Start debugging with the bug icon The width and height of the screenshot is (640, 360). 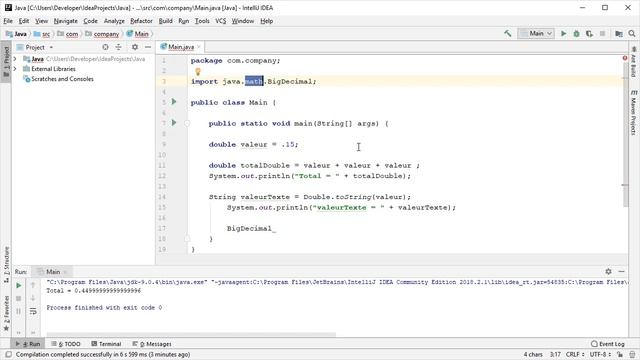(x=576, y=33)
